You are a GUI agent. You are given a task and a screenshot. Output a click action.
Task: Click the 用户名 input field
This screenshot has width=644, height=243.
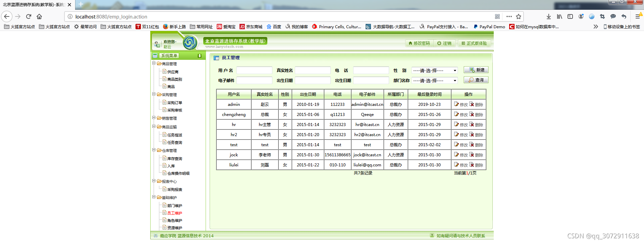click(254, 70)
